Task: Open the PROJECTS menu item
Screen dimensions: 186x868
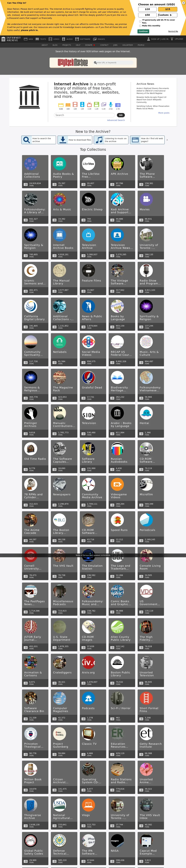Action: click(66, 45)
